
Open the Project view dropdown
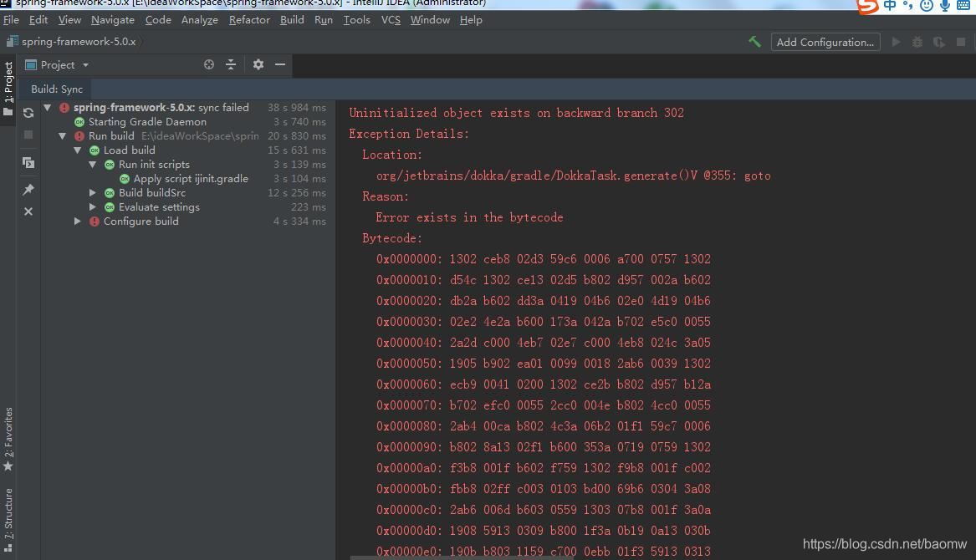pos(57,64)
